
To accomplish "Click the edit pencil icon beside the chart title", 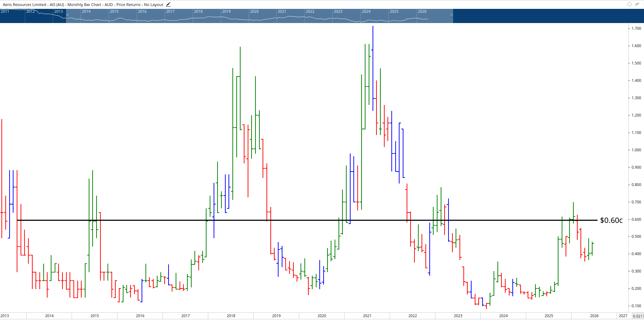I will 168,5.
